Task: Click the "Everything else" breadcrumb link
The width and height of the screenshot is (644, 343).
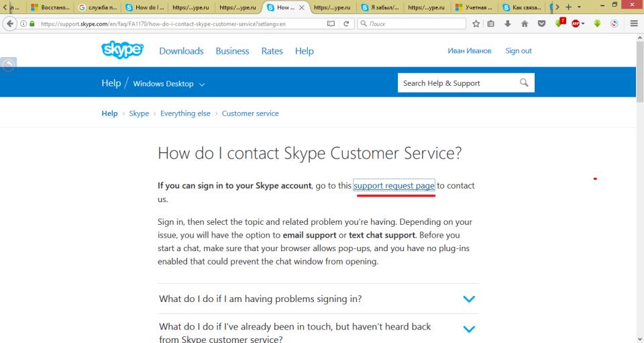Action: tap(185, 113)
